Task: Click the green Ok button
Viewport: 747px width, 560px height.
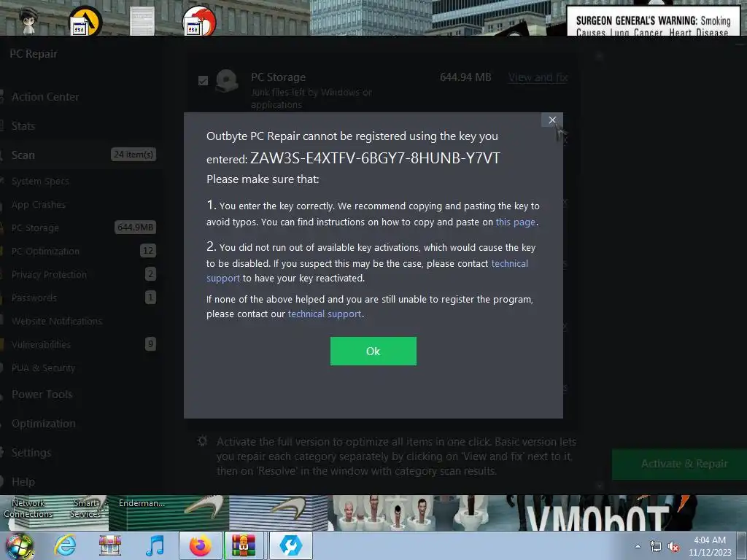Action: click(x=373, y=351)
